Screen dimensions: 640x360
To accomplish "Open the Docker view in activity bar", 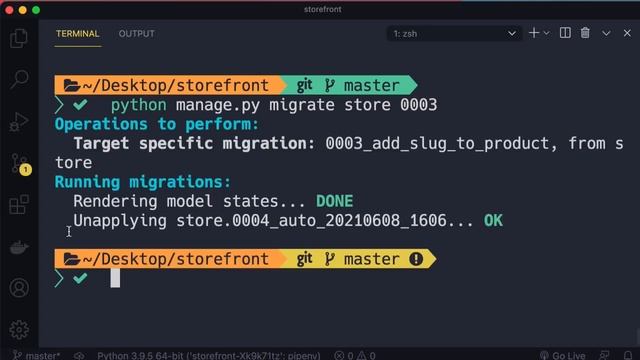I will [19, 247].
